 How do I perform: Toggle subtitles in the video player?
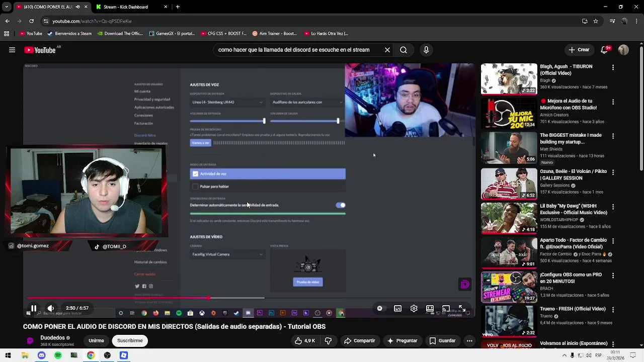point(397,308)
